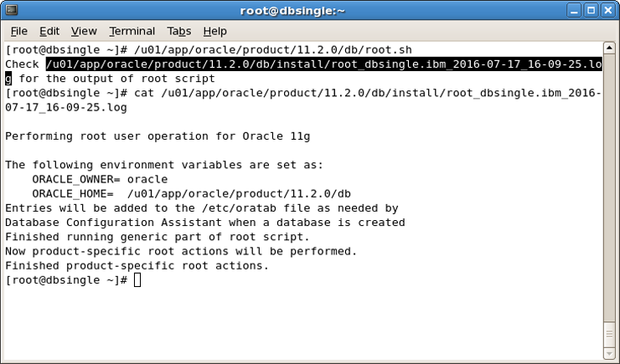
Task: Open the Help menu
Action: tap(214, 31)
